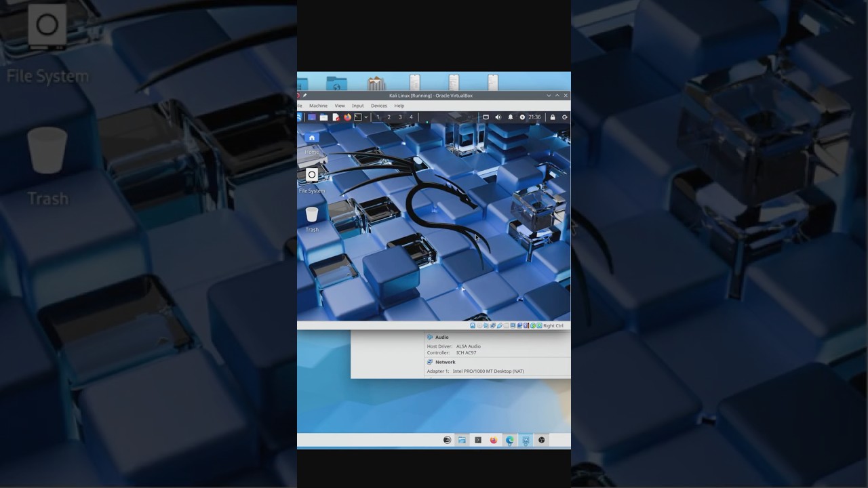Switch to Kali workspace 3
The height and width of the screenshot is (488, 868).
pyautogui.click(x=400, y=117)
